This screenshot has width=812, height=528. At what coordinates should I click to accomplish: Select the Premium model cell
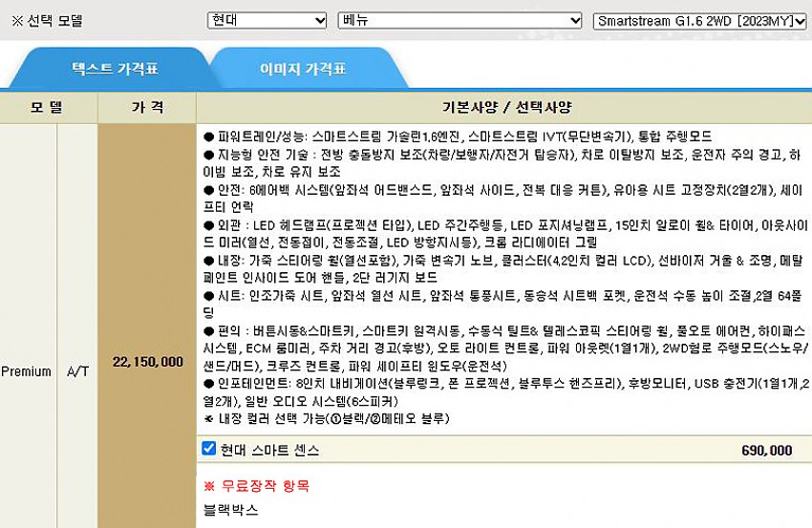26,371
